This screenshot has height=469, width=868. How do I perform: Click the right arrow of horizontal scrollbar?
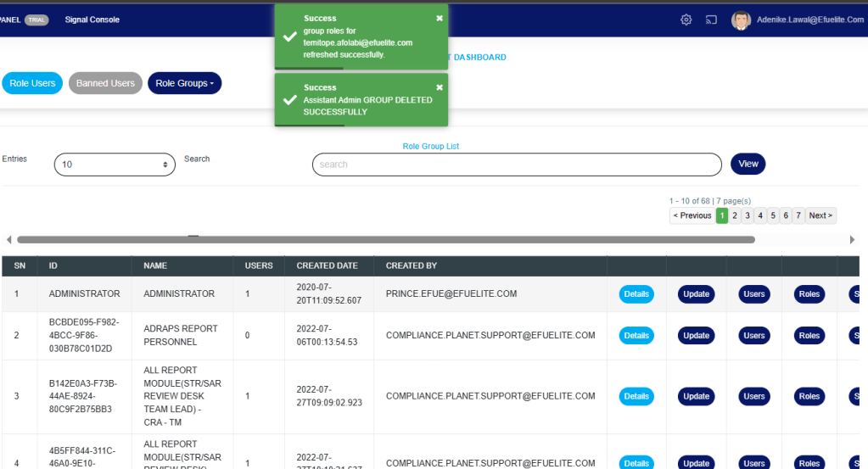point(852,240)
